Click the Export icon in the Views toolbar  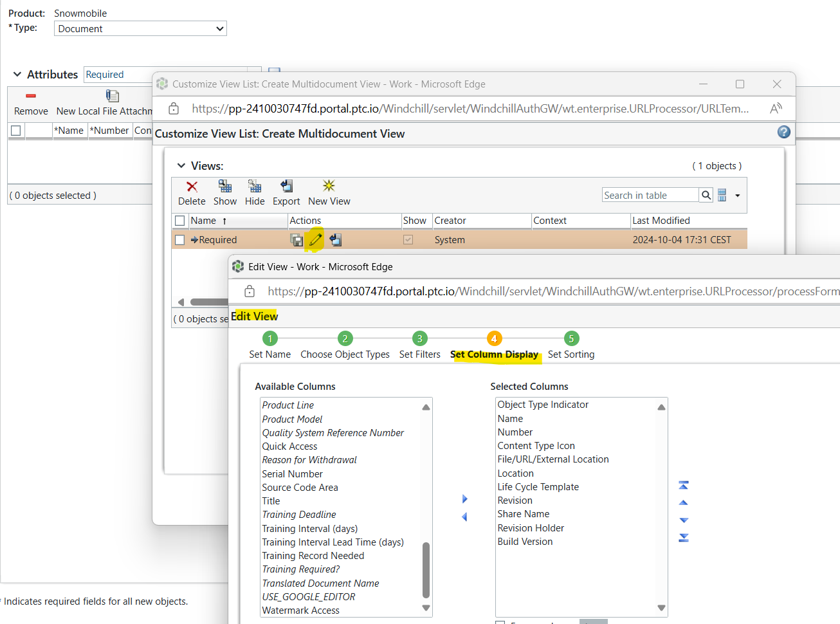click(x=286, y=191)
